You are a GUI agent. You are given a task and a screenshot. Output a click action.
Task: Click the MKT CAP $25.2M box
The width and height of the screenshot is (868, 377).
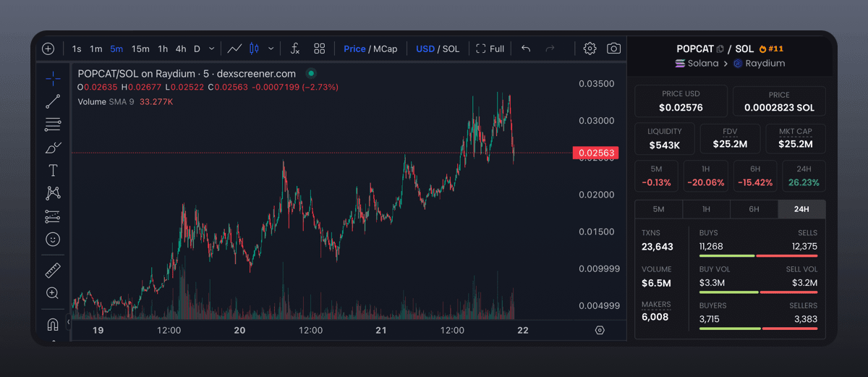click(795, 138)
